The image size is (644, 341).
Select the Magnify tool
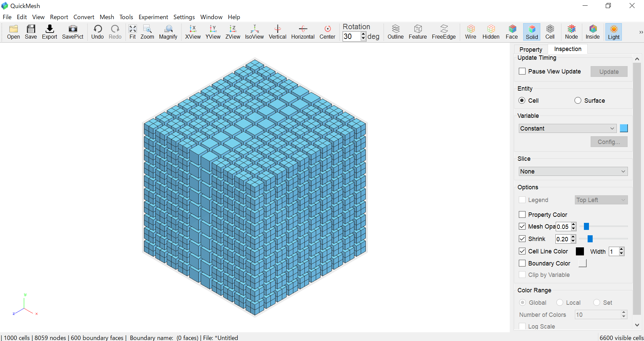point(168,32)
